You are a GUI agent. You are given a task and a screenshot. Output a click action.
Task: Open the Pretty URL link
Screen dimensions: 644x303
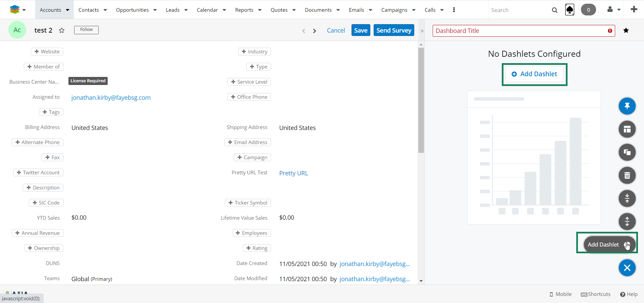(293, 173)
